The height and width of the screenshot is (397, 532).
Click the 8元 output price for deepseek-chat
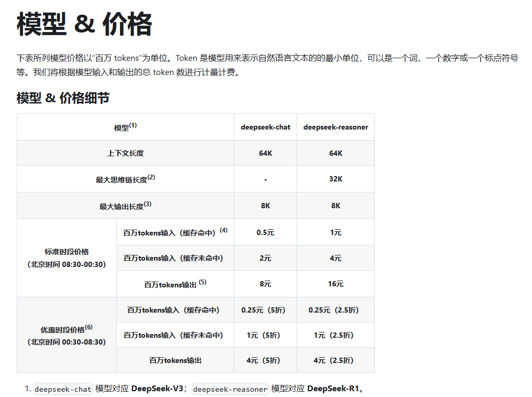(x=265, y=284)
